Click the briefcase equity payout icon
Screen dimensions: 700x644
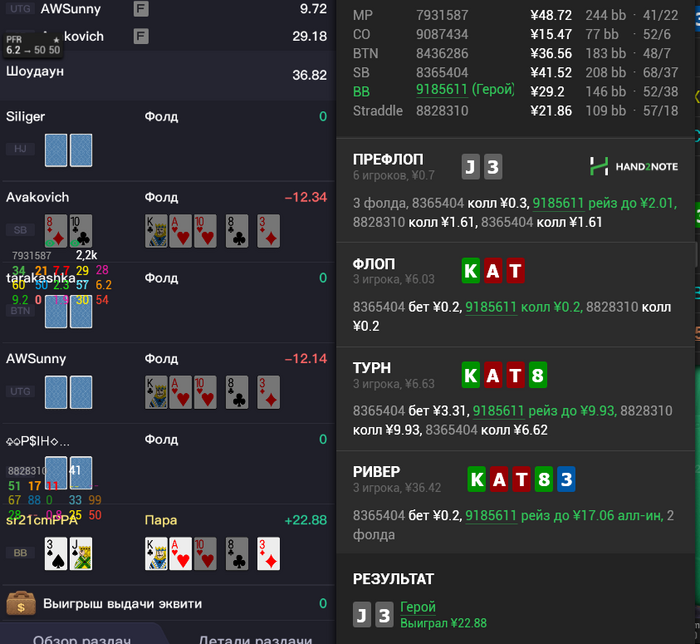pos(21,603)
